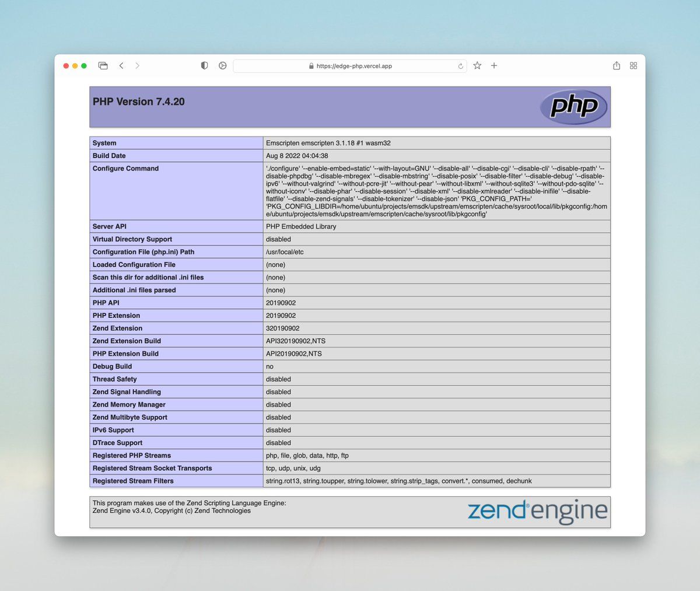This screenshot has height=591, width=700.
Task: Click the edge-php.vercel.app address field
Action: pos(354,67)
